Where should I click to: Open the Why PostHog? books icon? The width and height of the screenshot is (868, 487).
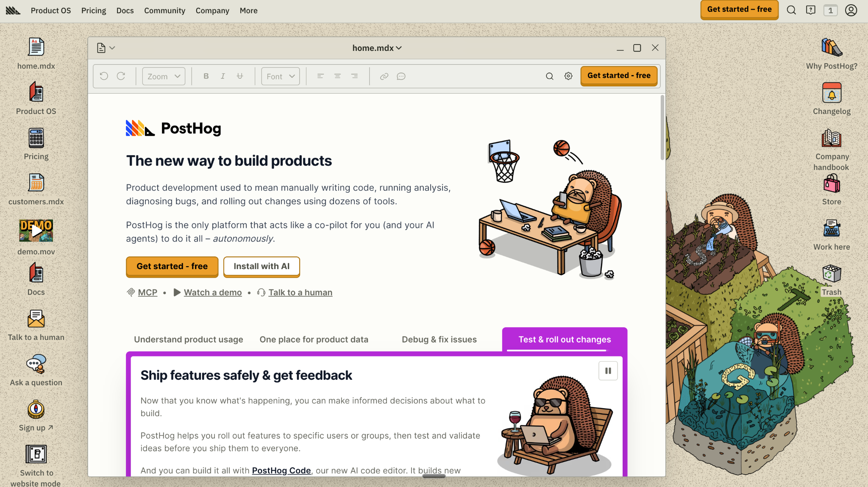click(x=832, y=47)
